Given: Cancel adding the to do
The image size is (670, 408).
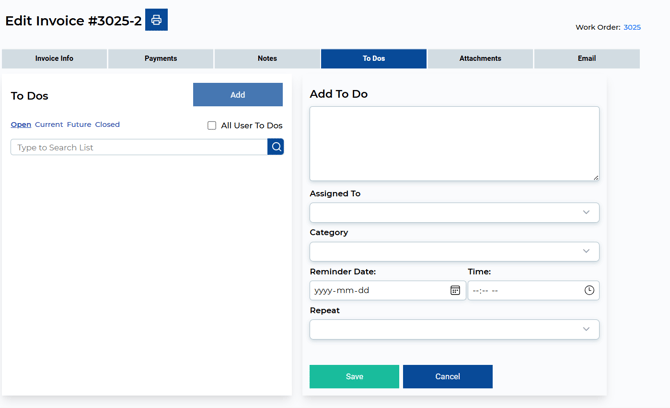Looking at the screenshot, I should click(x=447, y=377).
